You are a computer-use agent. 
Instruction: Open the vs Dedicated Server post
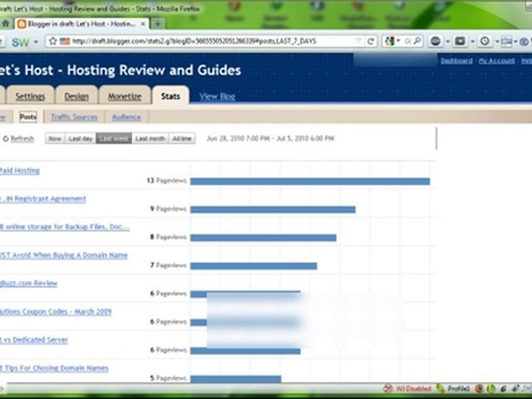tap(34, 340)
